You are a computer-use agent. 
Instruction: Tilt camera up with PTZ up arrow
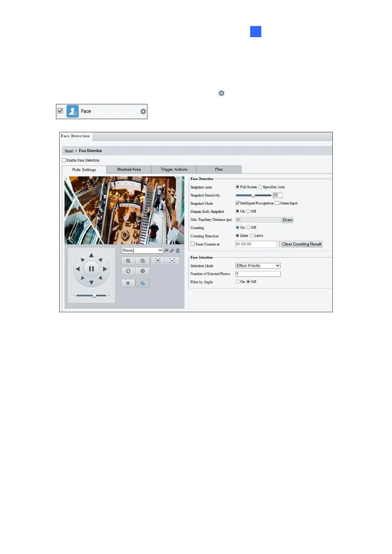91,255
